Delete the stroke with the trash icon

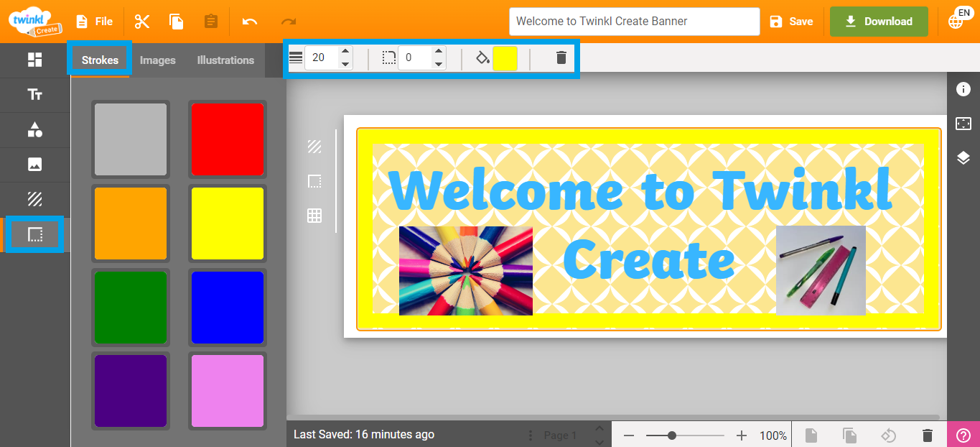[561, 57]
